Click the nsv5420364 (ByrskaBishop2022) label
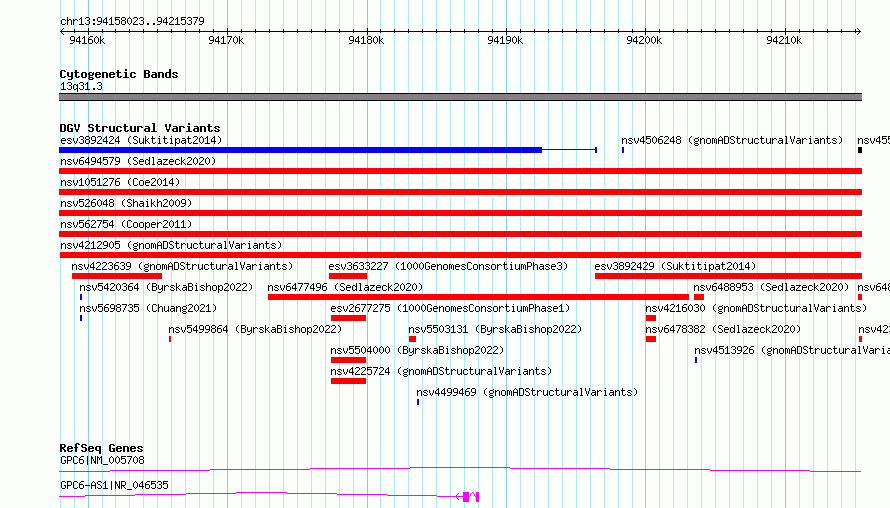Viewport: 890px width, 508px height. [166, 287]
